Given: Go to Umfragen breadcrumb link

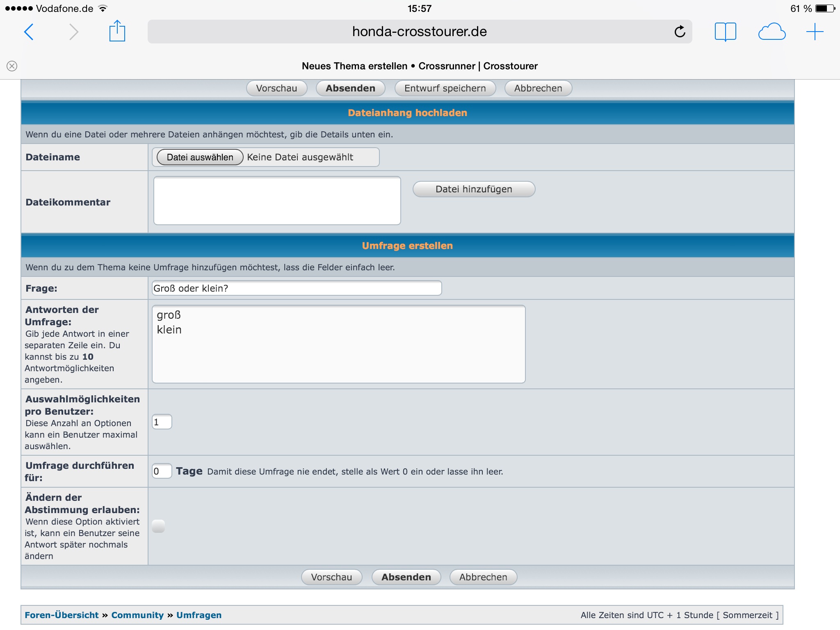Looking at the screenshot, I should point(199,615).
